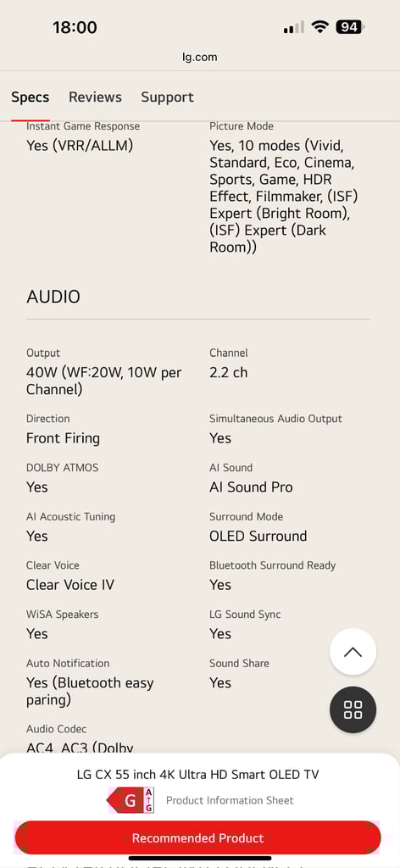Click the Recommended Product button
Screen dimensions: 400x868
198,838
